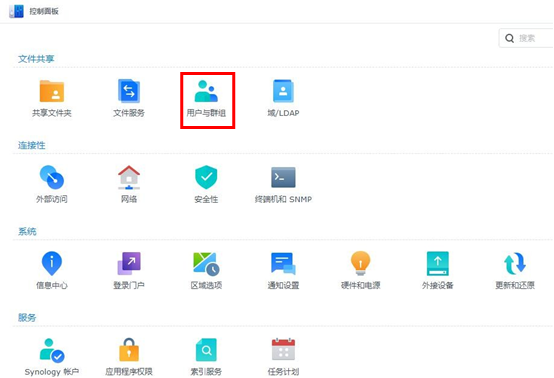
Task: Open the 共享文件夹 shared folder icon
Action: tap(52, 91)
